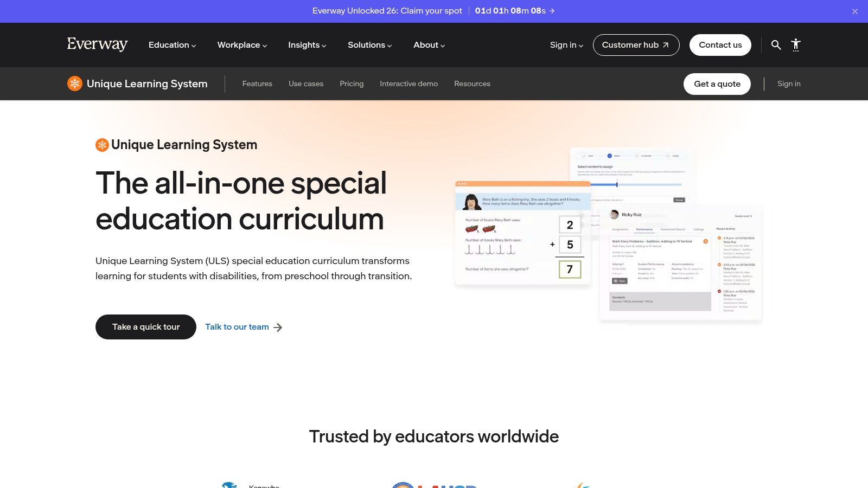
Task: Click the Unique Learning System subnav title
Action: (147, 84)
